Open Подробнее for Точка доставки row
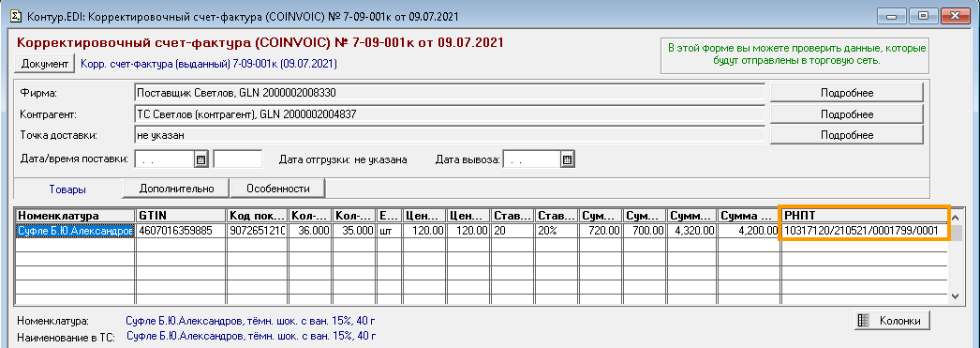This screenshot has height=348, width=980. pos(846,135)
